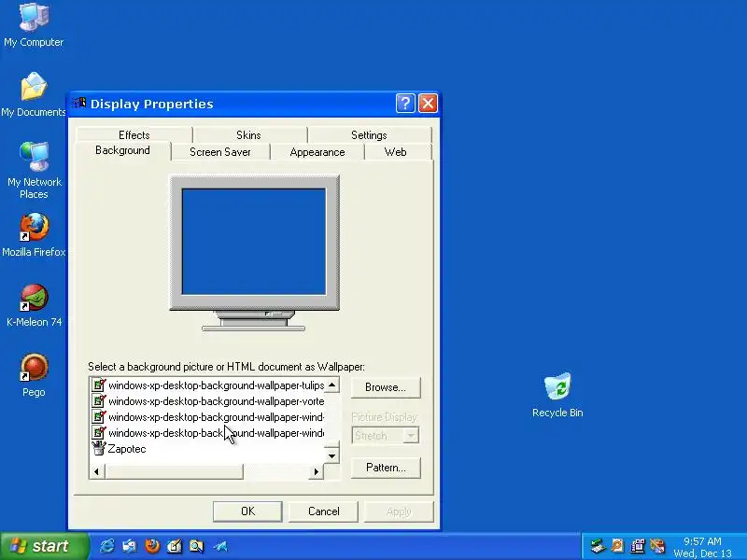Screen dimensions: 747x560
Task: Select the Pego desktop shortcut
Action: [x=34, y=375]
